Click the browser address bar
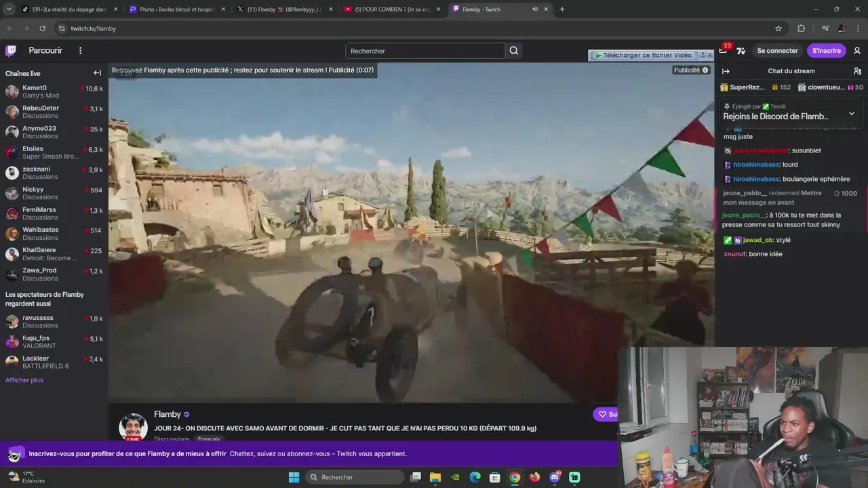The image size is (868, 488). tap(414, 28)
